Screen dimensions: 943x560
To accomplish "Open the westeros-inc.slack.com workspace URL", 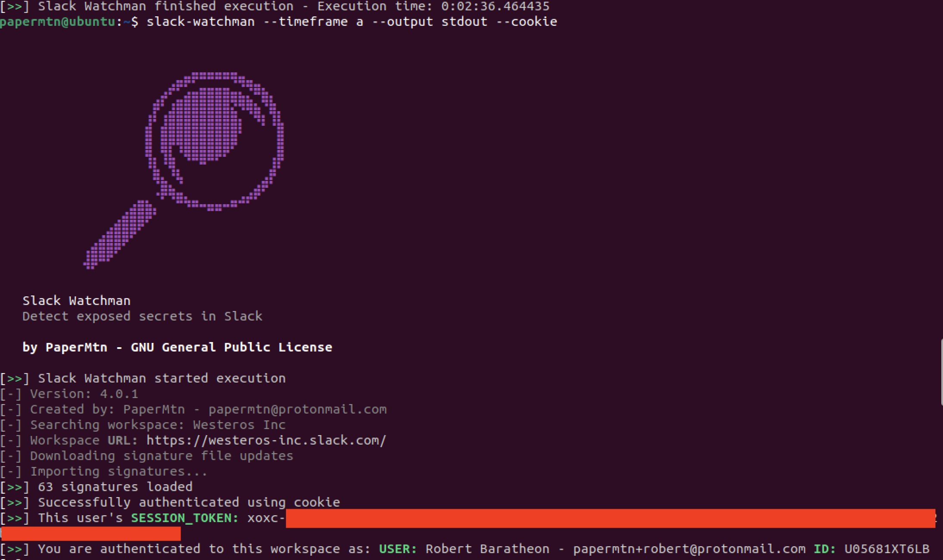I will (x=266, y=440).
